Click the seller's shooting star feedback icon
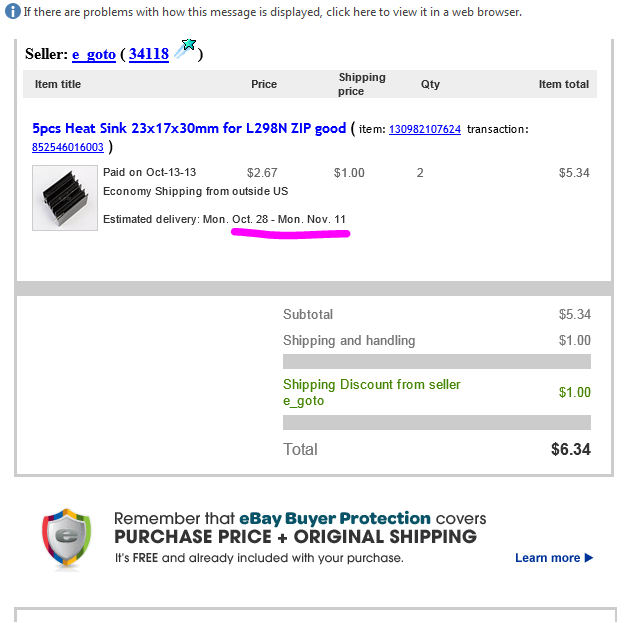Screen dimensions: 627x623 [x=185, y=49]
